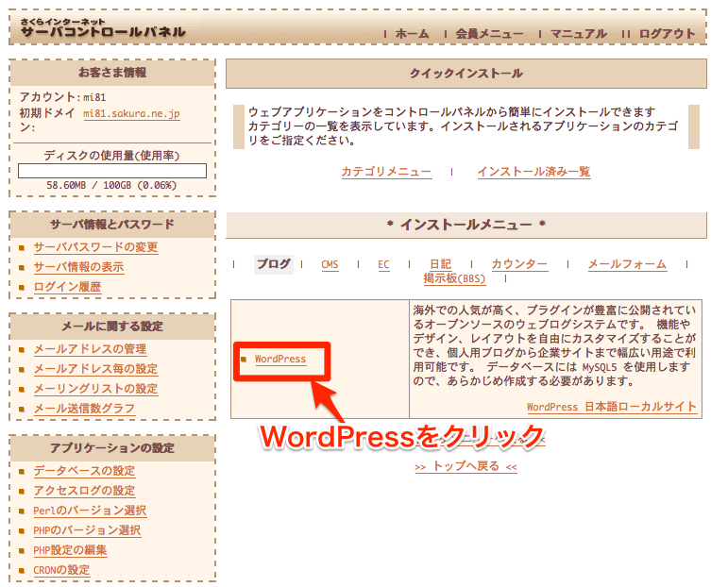Switch to the カウンター category
This screenshot has width=728, height=587.
coord(519,264)
